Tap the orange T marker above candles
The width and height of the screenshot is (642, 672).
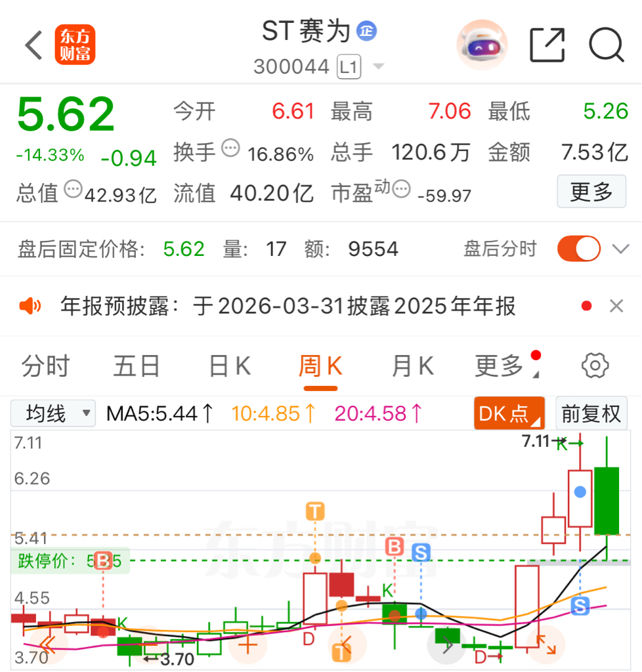315,511
